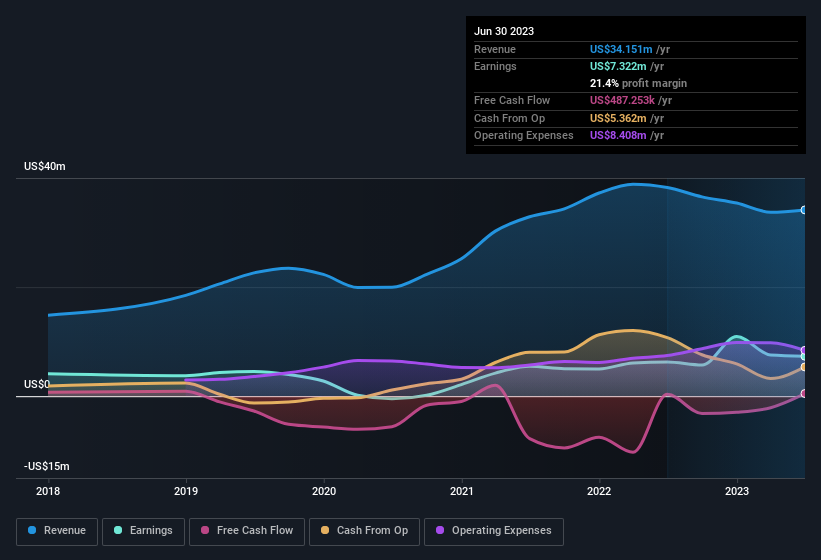Click the US$0 y-axis label
Screen dimensions: 821x560
37,384
